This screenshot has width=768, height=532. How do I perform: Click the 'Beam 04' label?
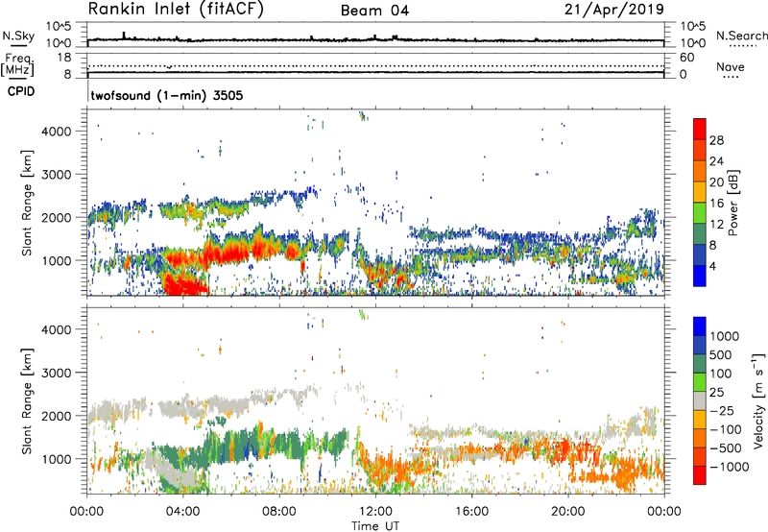374,11
